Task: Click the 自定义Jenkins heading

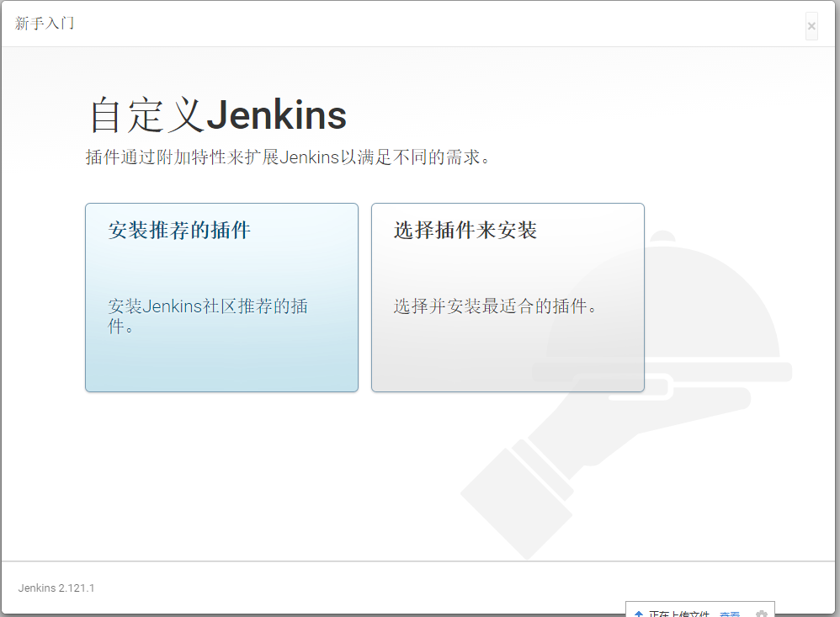Action: pyautogui.click(x=218, y=114)
